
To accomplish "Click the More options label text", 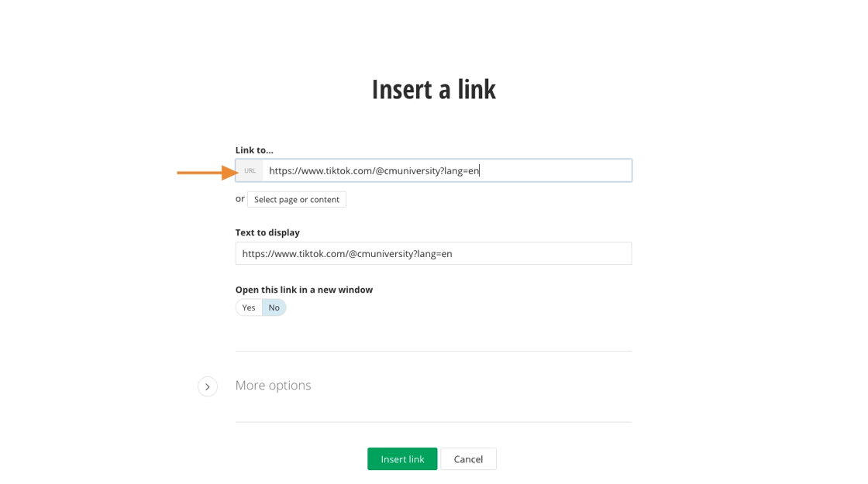I will (x=273, y=386).
